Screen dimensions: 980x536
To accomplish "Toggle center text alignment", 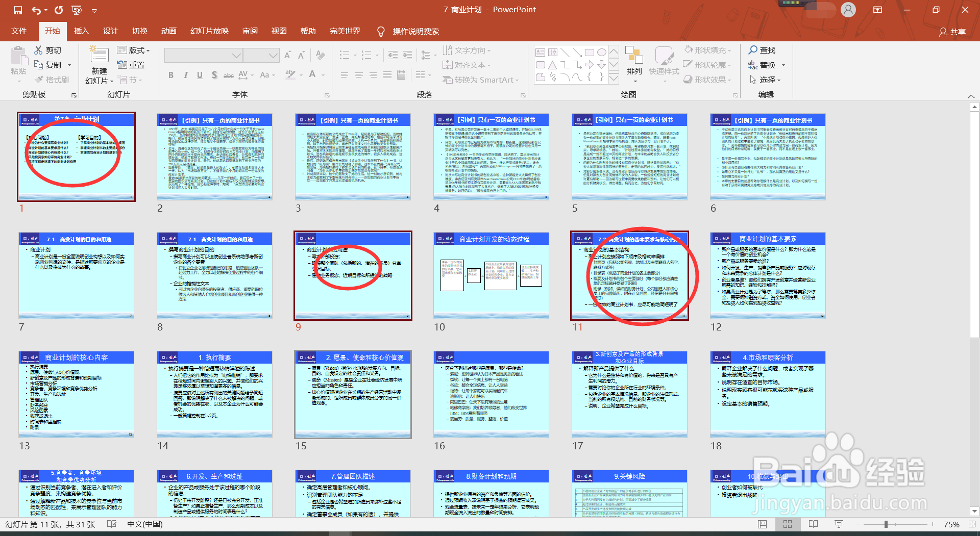I will pos(359,75).
